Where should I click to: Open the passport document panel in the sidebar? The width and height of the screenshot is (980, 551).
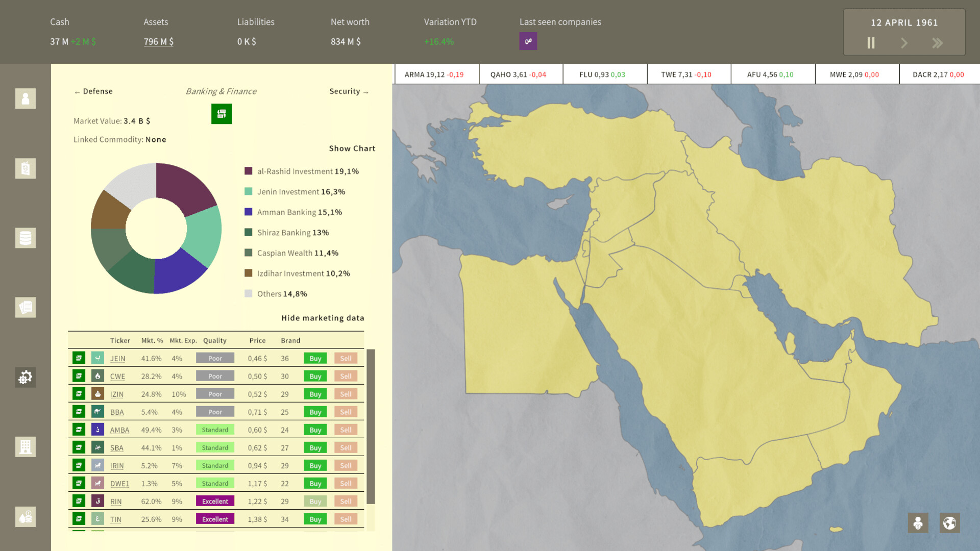[x=25, y=168]
